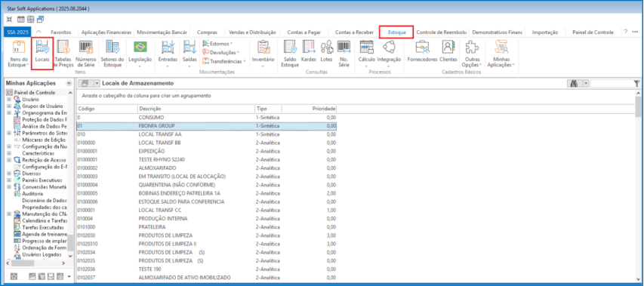Viewport: 644px width, 286px height.
Task: Click the filter funnel icon
Action: [636, 84]
